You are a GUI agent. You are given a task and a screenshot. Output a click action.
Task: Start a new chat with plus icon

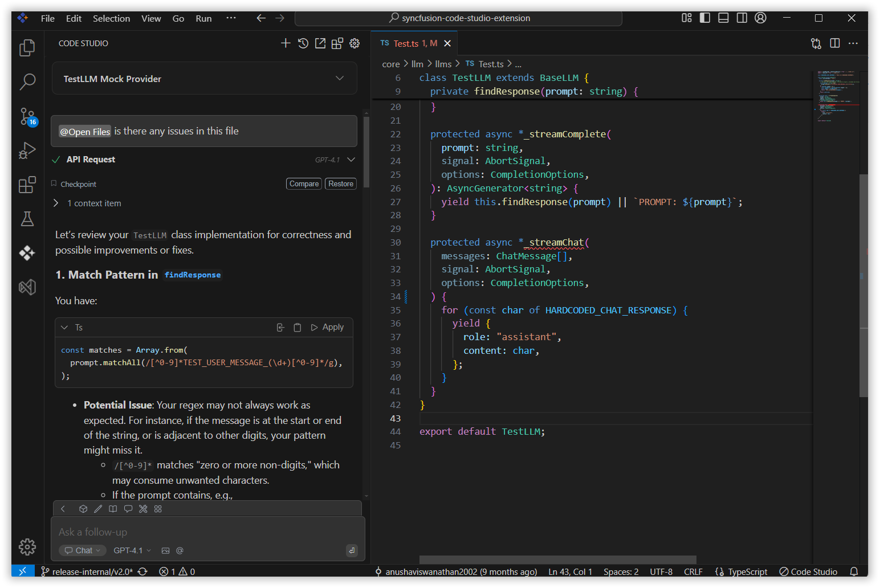[286, 43]
